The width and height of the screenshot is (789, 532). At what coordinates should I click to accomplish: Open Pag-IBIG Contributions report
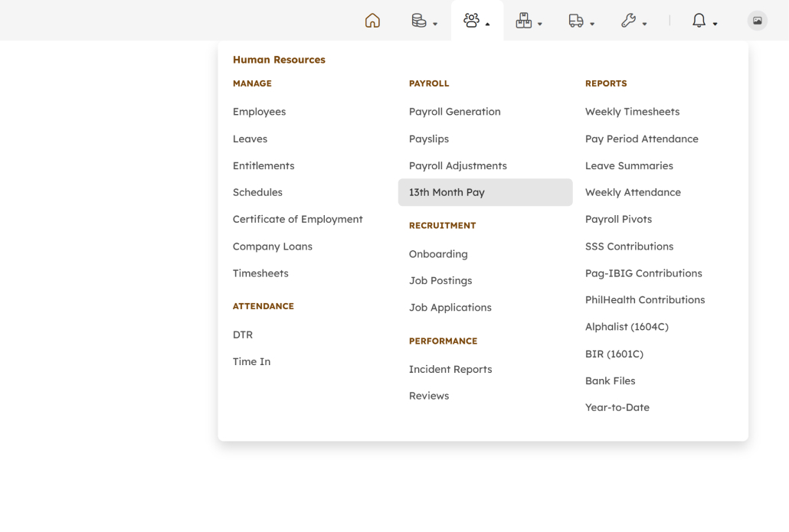[x=643, y=273]
